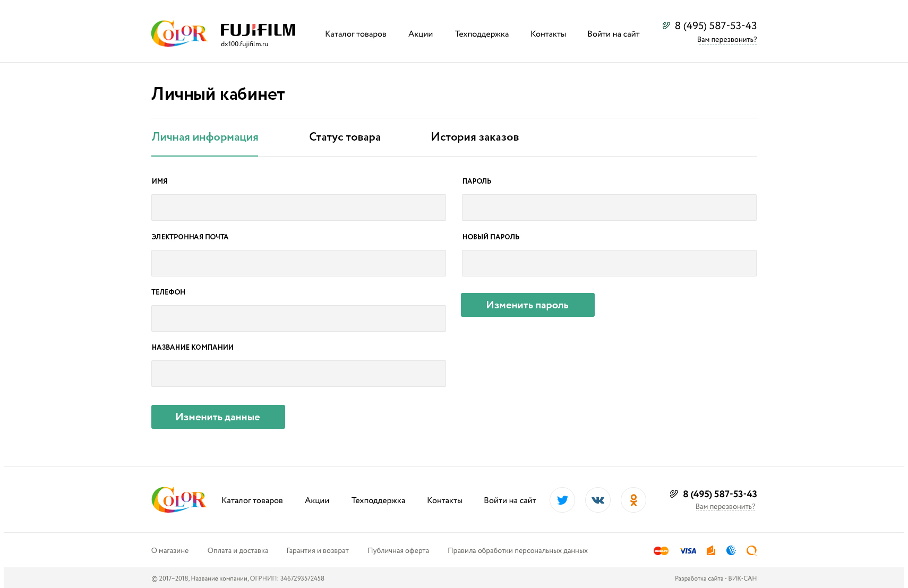Click the MasterCard payment icon
Image resolution: width=908 pixels, height=588 pixels.
661,550
